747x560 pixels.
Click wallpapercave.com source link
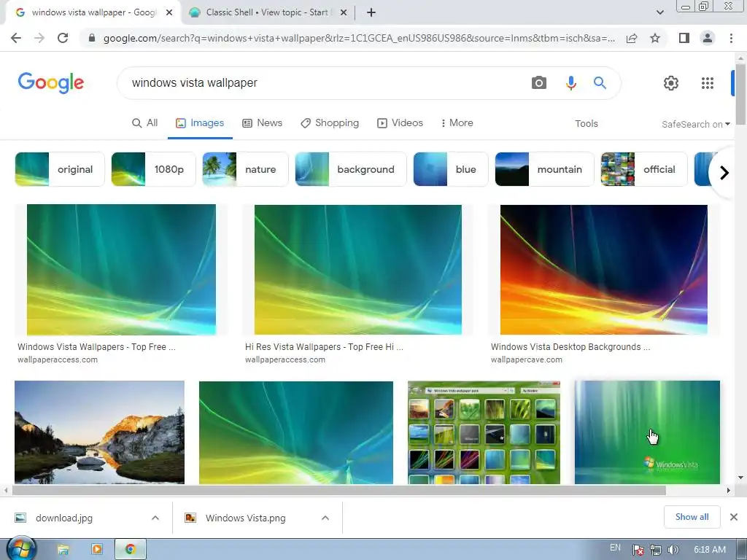pyautogui.click(x=527, y=359)
